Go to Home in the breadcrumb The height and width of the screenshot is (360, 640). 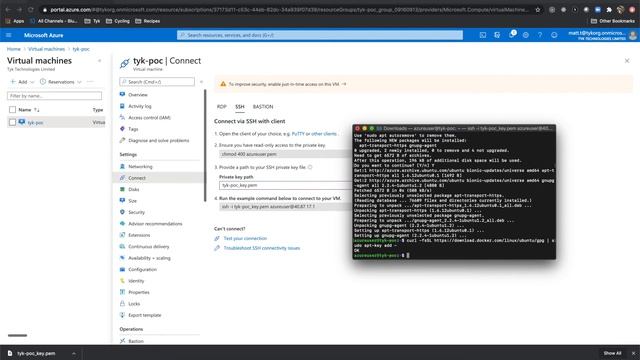click(x=13, y=49)
